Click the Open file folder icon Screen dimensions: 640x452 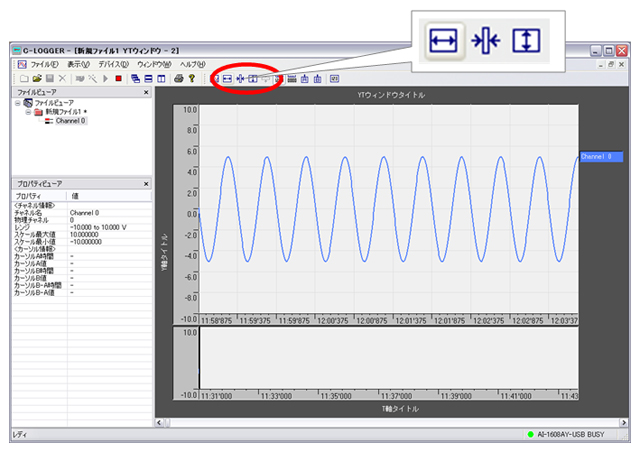click(x=37, y=78)
